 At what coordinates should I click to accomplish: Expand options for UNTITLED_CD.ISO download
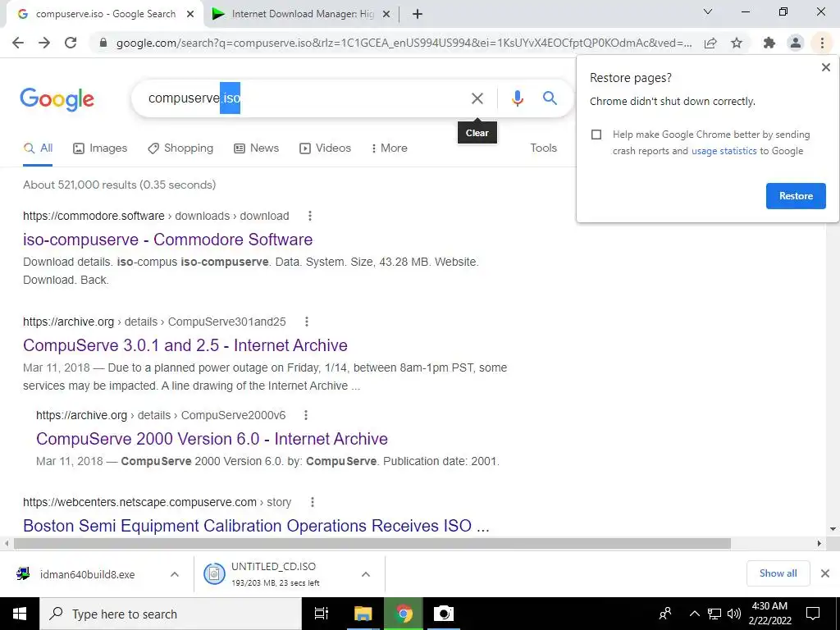(x=365, y=574)
